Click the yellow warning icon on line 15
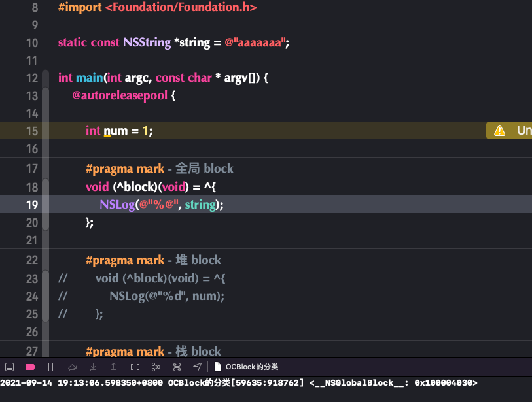 click(499, 131)
